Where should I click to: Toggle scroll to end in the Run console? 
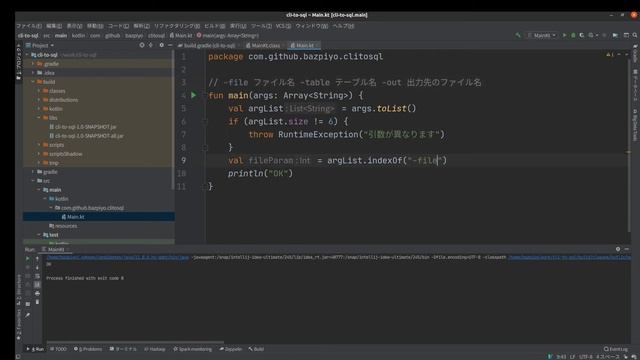point(37,284)
